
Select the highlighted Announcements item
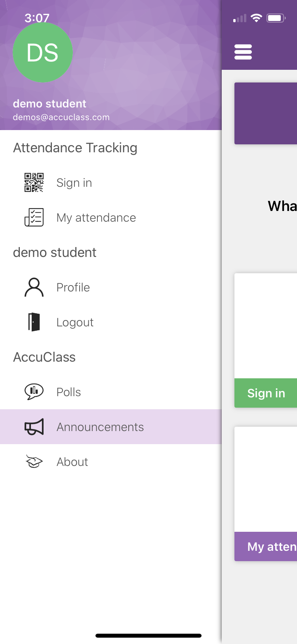[x=100, y=427]
